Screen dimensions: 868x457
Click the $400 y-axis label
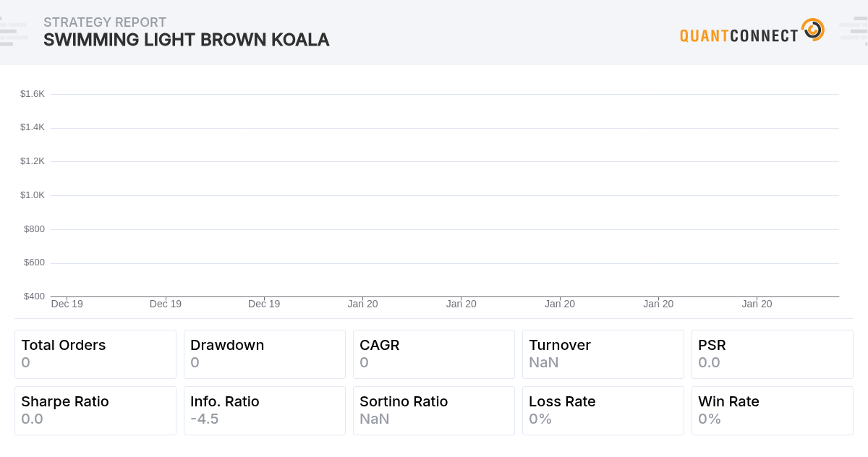(34, 296)
